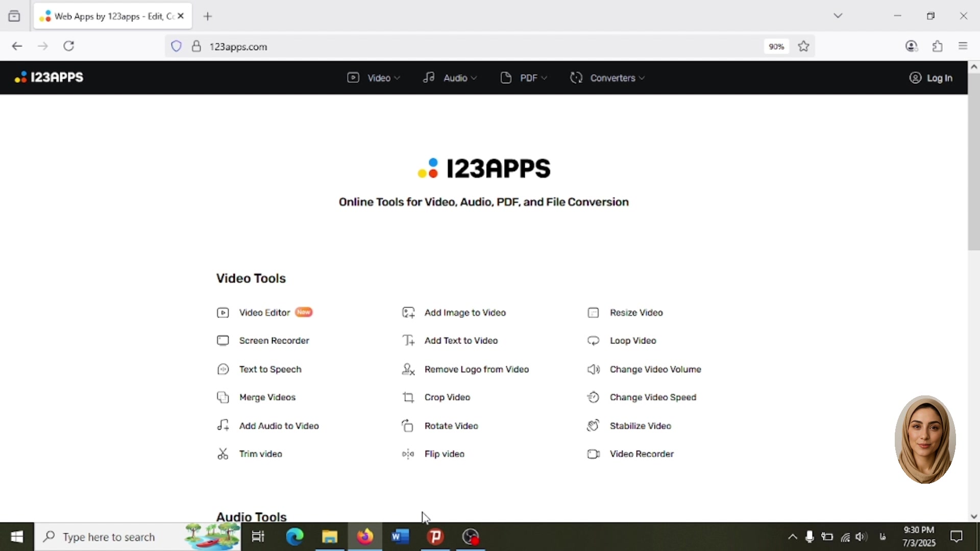Viewport: 980px width, 551px height.
Task: Click the 90% zoom level indicator
Action: (776, 46)
